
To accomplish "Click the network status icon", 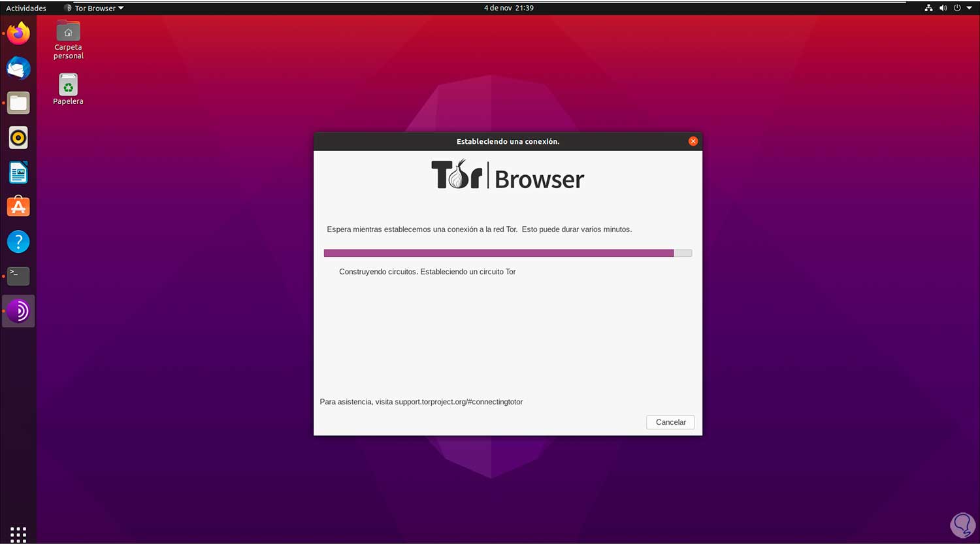I will [928, 8].
